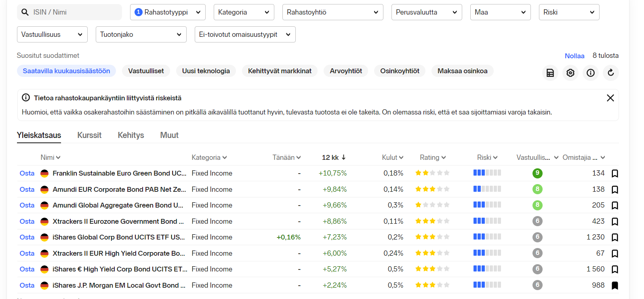Bookmark Amundi EUR Corporate Bond PAB fund
Screen dimensions: 644x299
615,189
